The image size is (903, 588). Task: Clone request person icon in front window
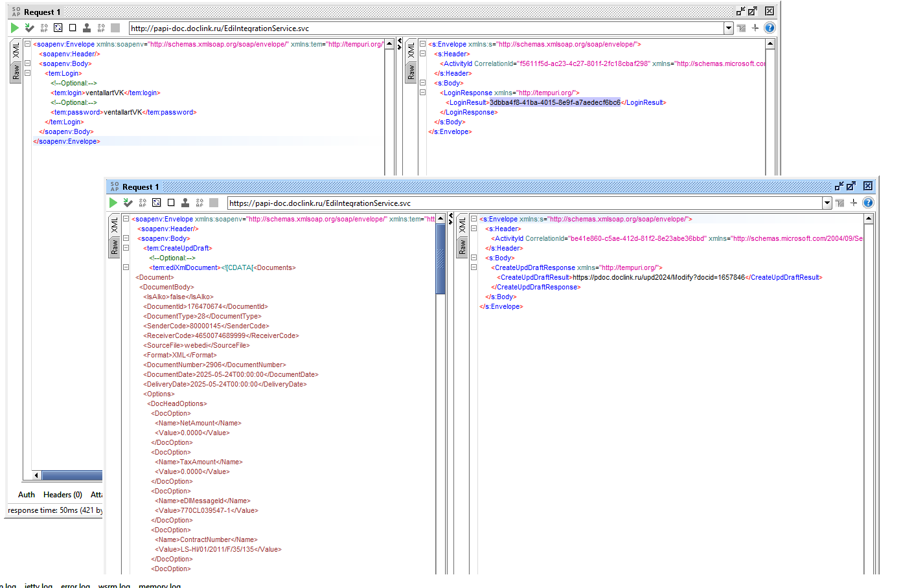(185, 203)
